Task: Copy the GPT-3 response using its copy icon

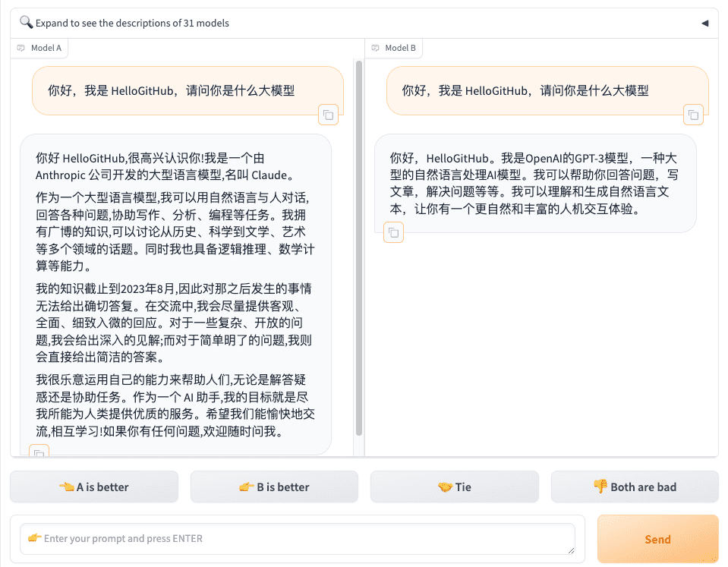Action: [x=393, y=232]
